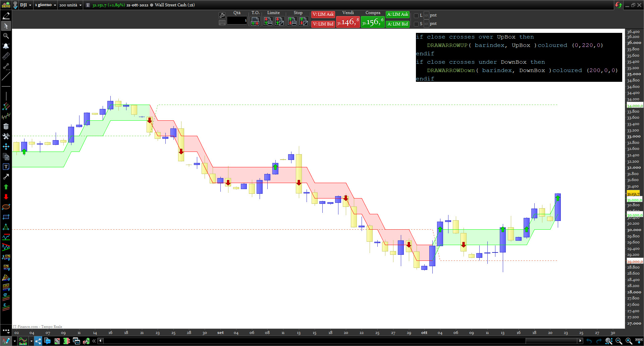Select the vertical line tool
The height and width of the screenshot is (346, 644).
point(6,97)
